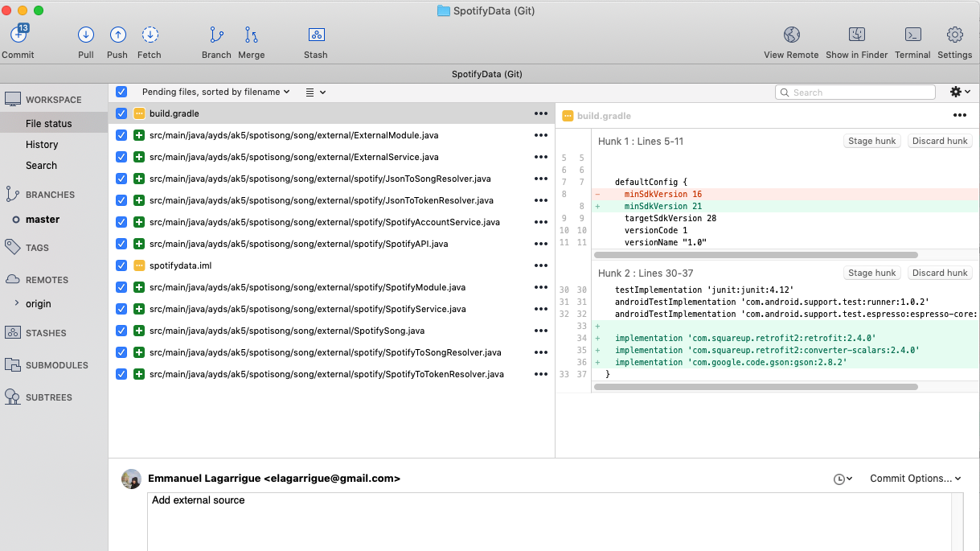Viewport: 980px width, 551px height.
Task: Stage hunk 1 lines 5-11
Action: click(872, 141)
